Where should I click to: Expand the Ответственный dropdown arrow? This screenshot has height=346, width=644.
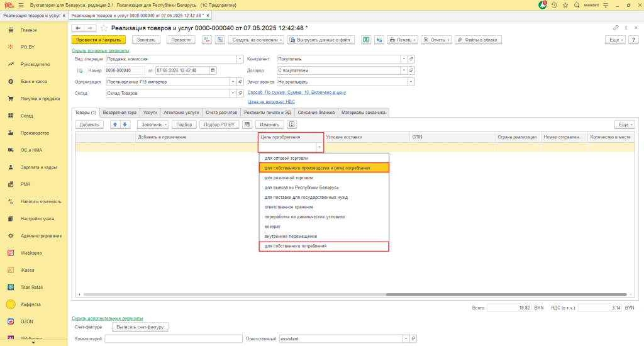(x=406, y=338)
